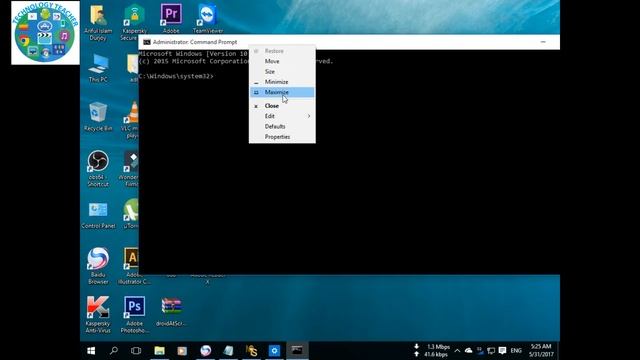The image size is (640, 360).
Task: Click the media player taskbar icon
Action: tap(182, 351)
